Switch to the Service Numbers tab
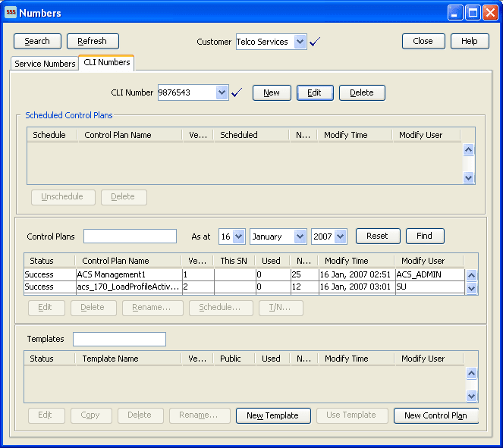503x448 pixels. tap(46, 64)
